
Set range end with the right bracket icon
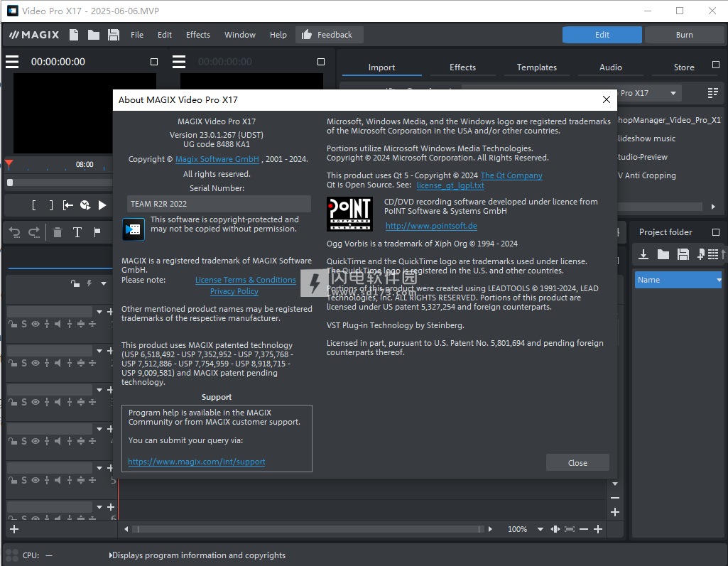pyautogui.click(x=50, y=205)
